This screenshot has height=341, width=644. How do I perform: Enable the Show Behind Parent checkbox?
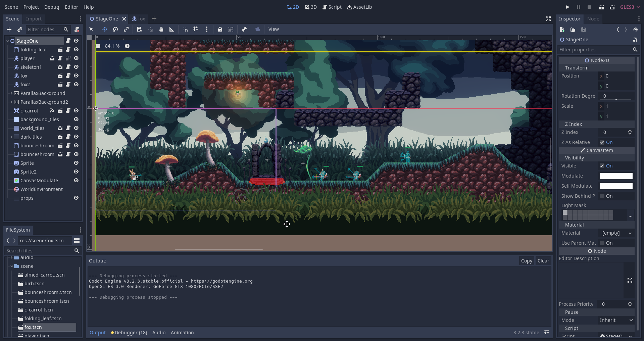click(602, 196)
